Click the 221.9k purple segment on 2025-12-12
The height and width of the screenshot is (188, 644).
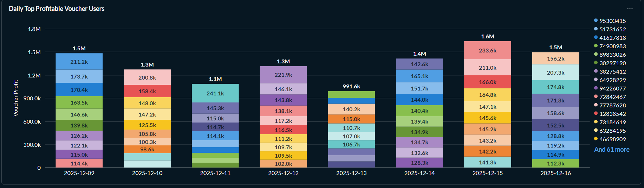coord(283,75)
